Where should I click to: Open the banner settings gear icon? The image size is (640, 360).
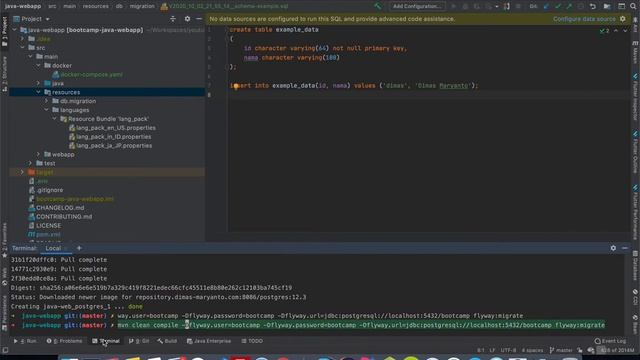pos(622,19)
